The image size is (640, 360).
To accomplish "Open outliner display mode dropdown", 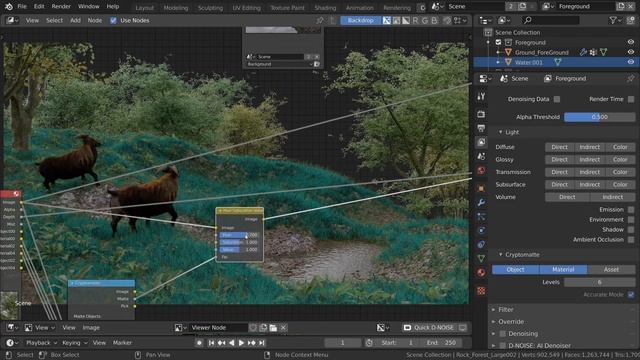I will point(505,20).
